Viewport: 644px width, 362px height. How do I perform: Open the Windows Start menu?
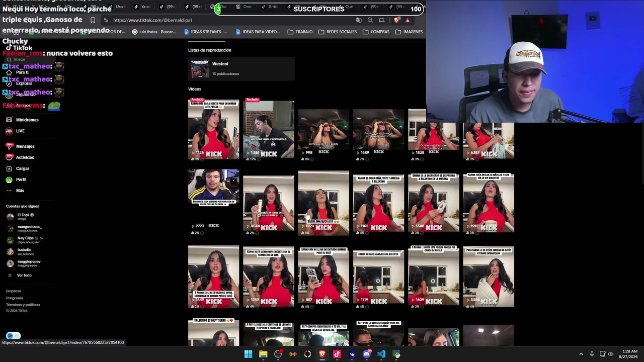click(x=248, y=354)
